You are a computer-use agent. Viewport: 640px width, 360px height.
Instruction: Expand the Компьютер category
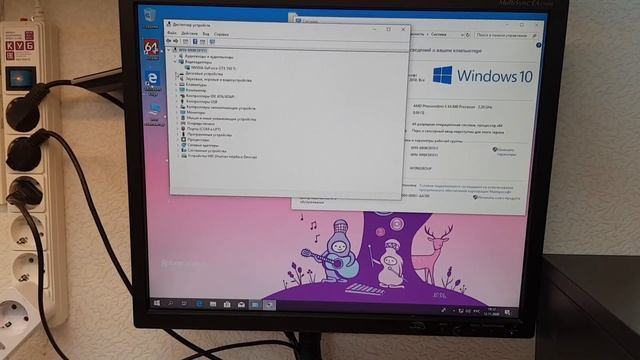[x=177, y=90]
